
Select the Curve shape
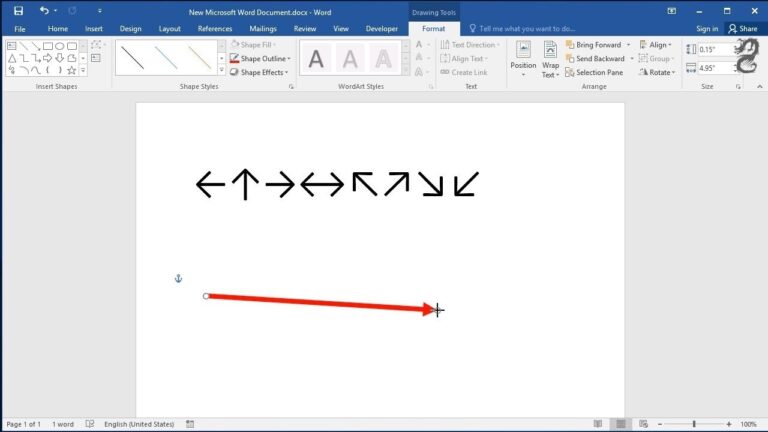36,71
